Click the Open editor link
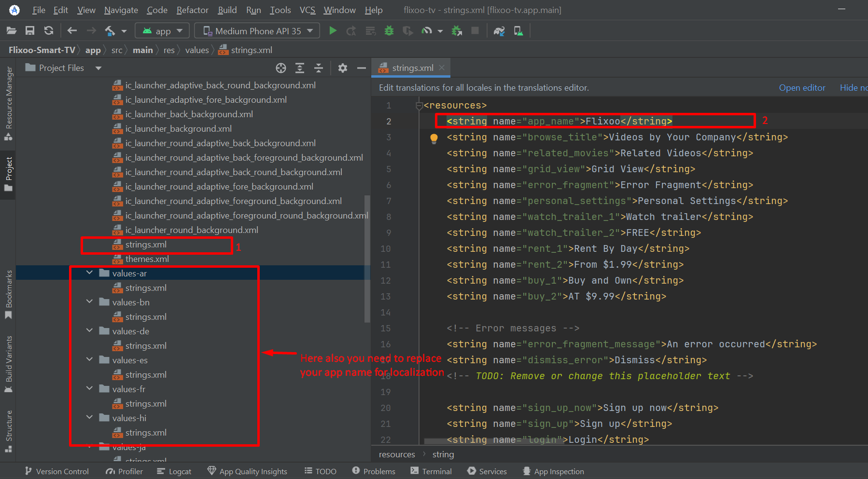Viewport: 868px width, 479px height. point(802,88)
